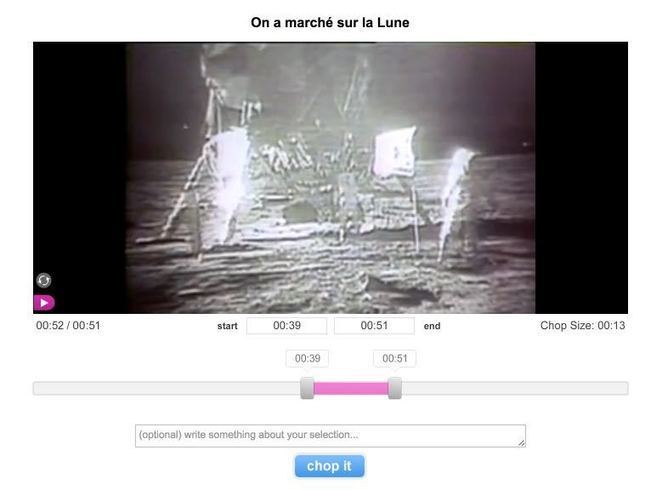This screenshot has width=651, height=490.
Task: Click the right handle of range slider
Action: 394,388
